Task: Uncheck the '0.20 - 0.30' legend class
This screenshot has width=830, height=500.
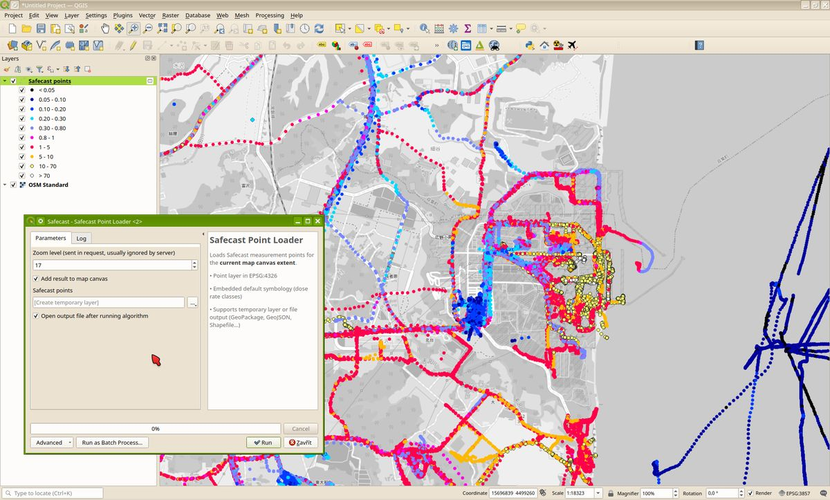Action: 22,119
